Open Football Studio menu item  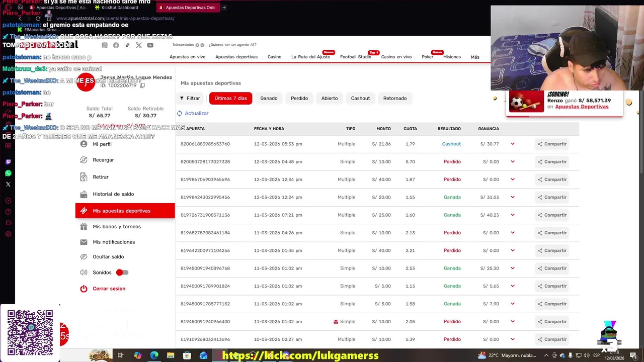pyautogui.click(x=356, y=57)
